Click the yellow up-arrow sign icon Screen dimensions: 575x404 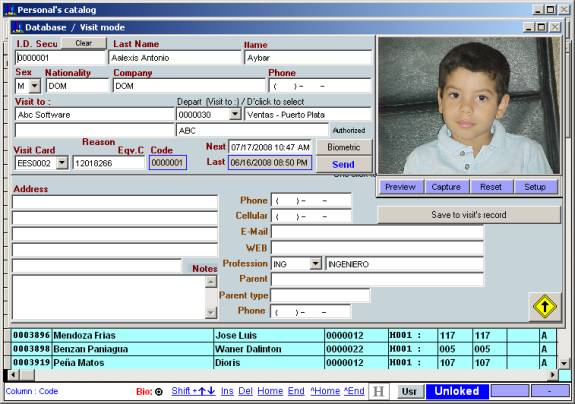pyautogui.click(x=545, y=306)
